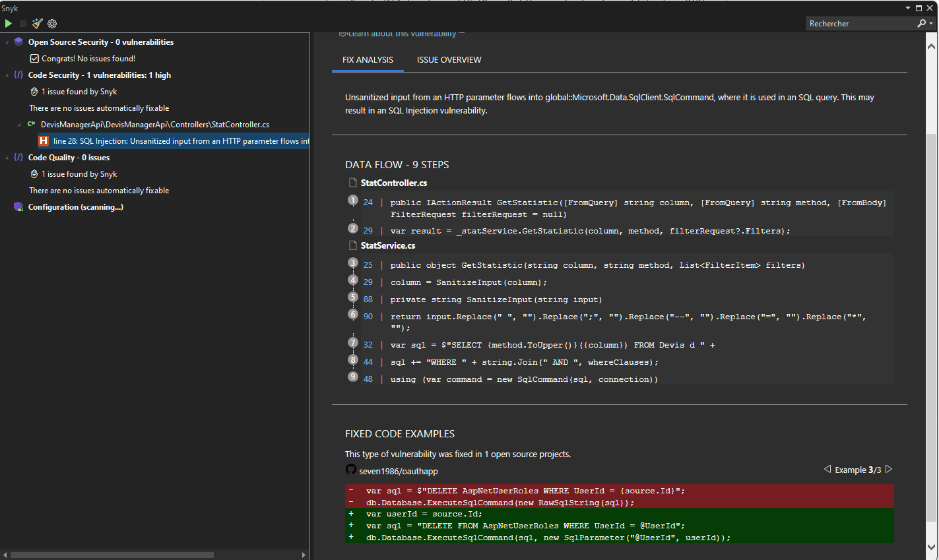Click the details panel scroll-down arrow

[x=931, y=547]
